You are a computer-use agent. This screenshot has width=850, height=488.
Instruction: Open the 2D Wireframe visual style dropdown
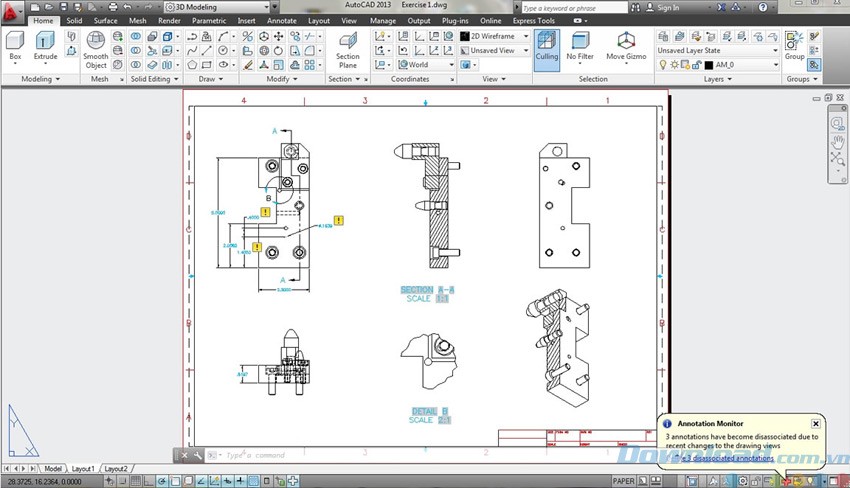tap(495, 36)
